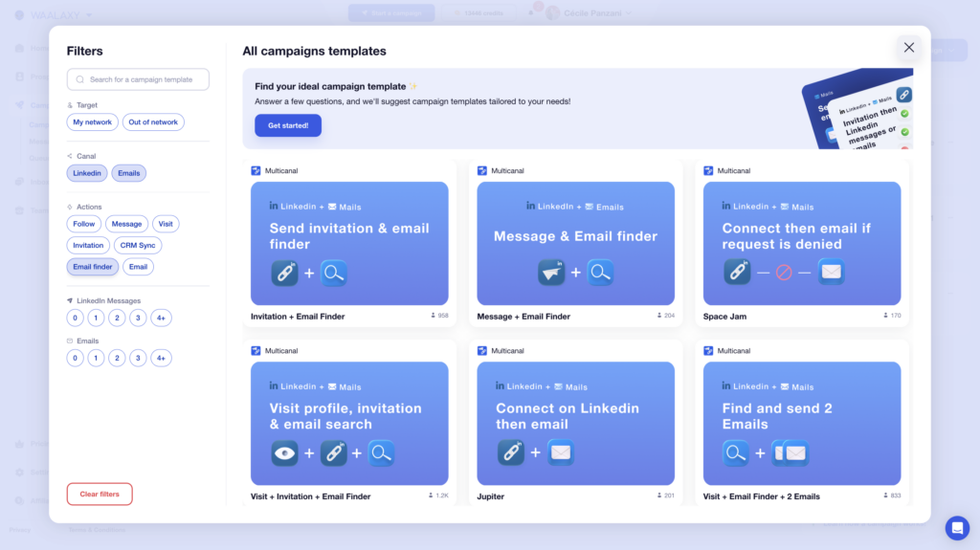This screenshot has width=980, height=550.
Task: Enable the My network target filter
Action: 93,122
